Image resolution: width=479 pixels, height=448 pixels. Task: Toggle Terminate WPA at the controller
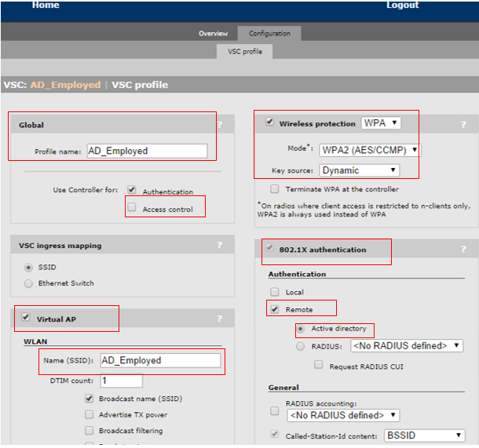(x=275, y=189)
